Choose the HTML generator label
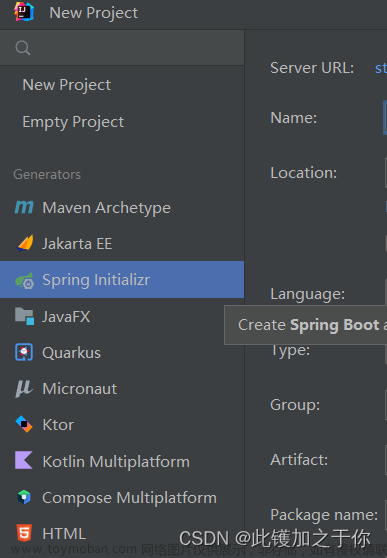Viewport: 387px width, 558px height. click(x=64, y=533)
